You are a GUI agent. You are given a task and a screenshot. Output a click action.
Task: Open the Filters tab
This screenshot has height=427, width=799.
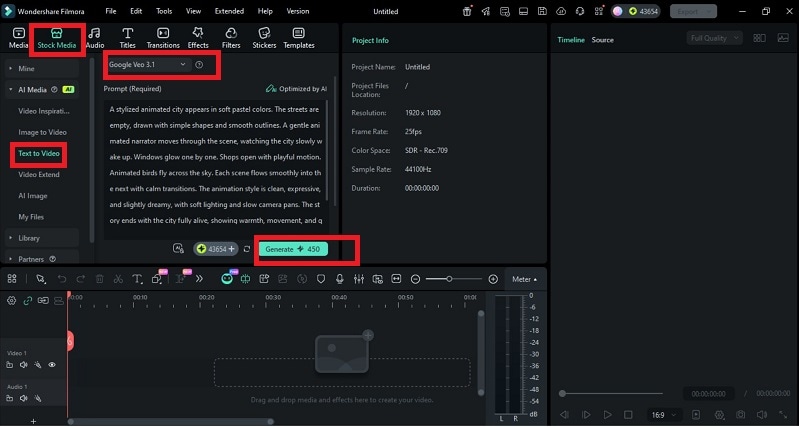click(x=231, y=39)
